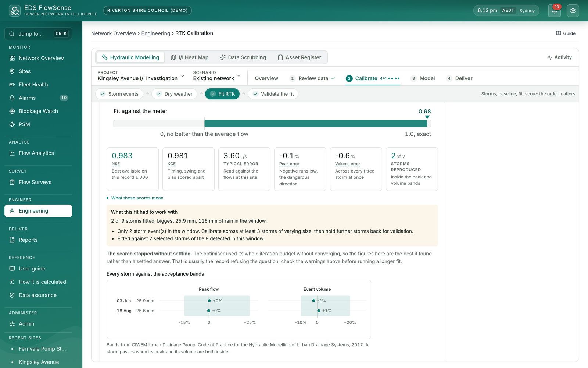Open the Guide book icon link
588x368 pixels.
tap(566, 33)
